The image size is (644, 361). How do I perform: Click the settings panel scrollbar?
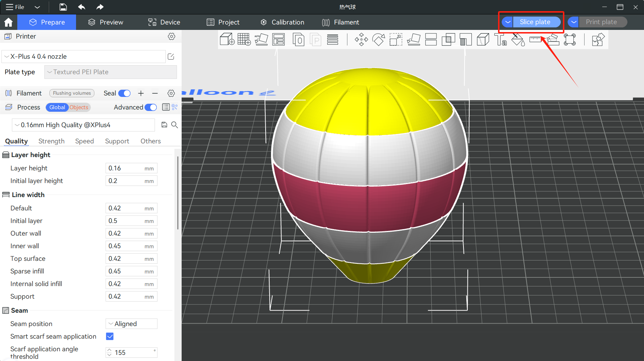178,193
